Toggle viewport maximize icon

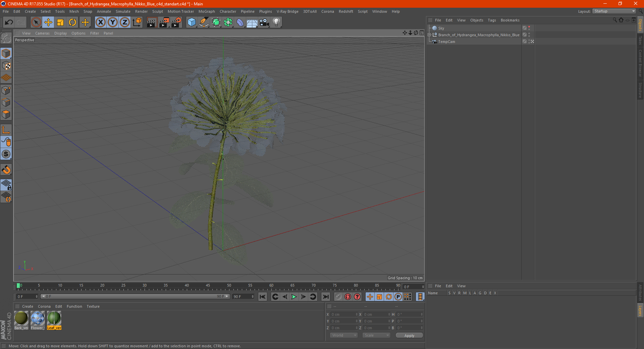coord(422,33)
